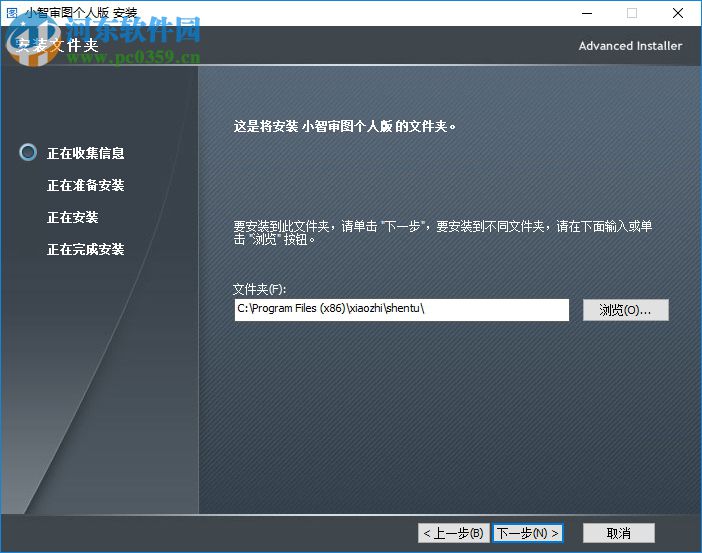Minimize the installer window

coord(587,13)
